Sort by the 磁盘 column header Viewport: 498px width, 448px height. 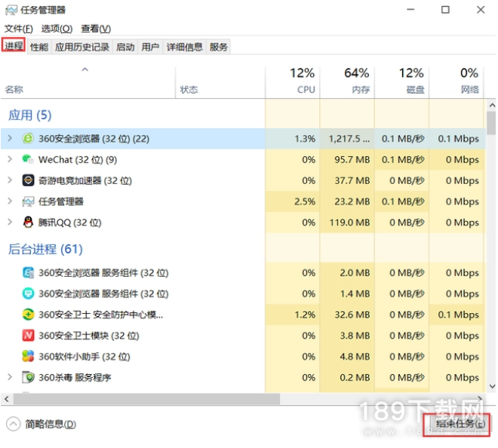(x=401, y=82)
